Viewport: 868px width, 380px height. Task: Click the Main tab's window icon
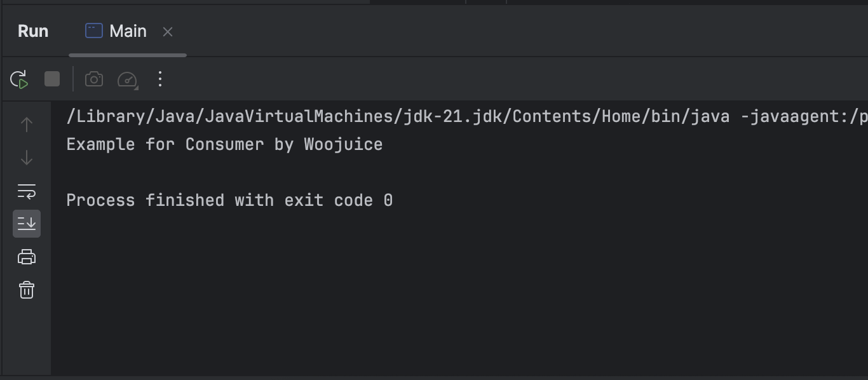pos(94,31)
